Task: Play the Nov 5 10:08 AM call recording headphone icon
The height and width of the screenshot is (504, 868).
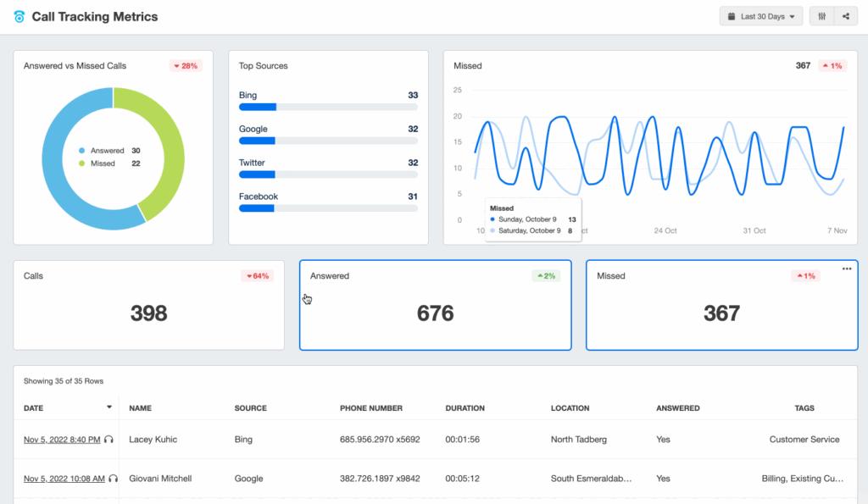Action: (x=114, y=479)
